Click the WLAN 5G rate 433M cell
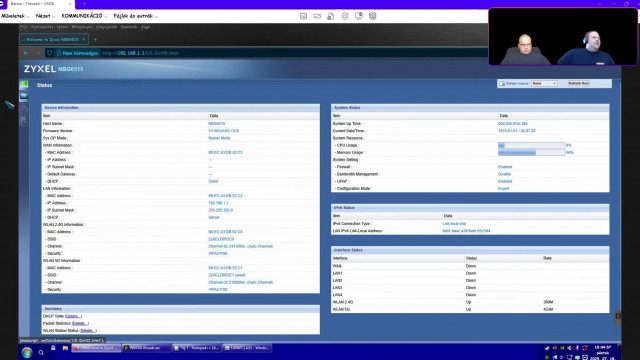This screenshot has height=360, width=640. click(548, 309)
